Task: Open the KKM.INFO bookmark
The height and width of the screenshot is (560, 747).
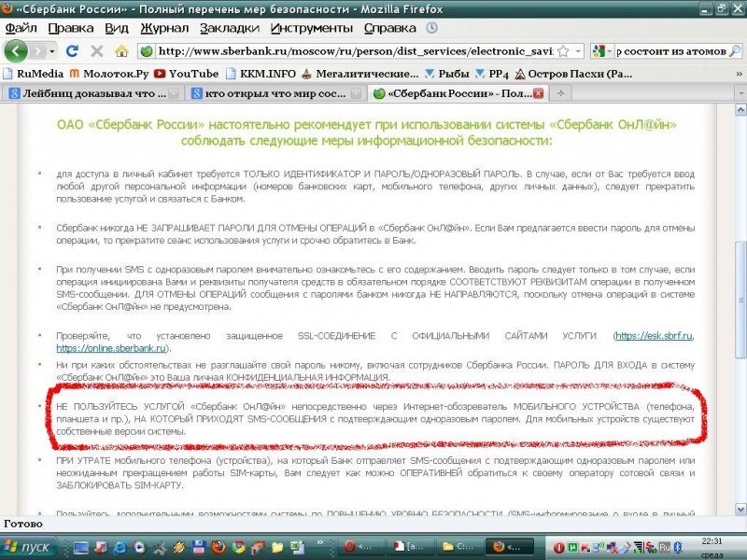Action: click(x=261, y=74)
